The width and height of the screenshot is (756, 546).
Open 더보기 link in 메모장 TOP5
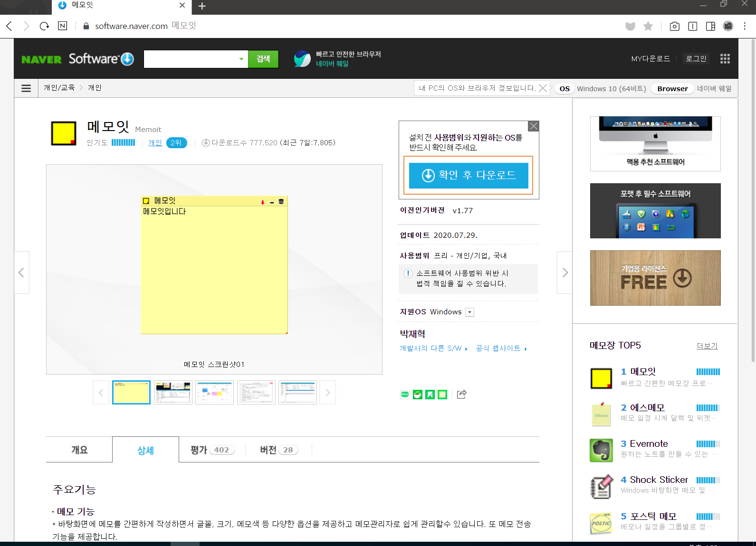pos(707,346)
